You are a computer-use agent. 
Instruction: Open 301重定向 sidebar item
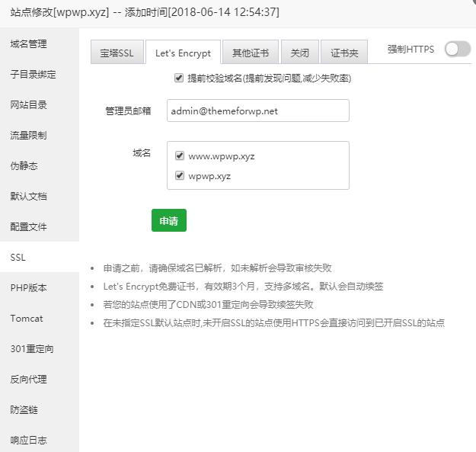point(32,348)
